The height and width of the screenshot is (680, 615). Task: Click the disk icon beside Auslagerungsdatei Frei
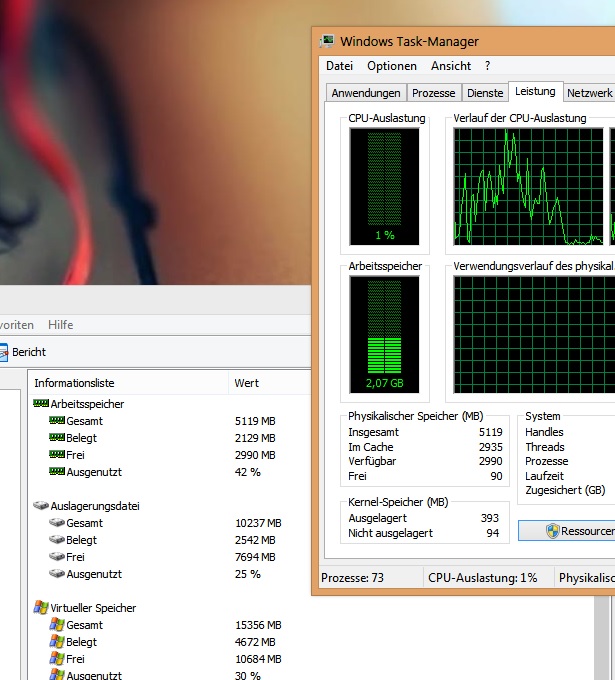coord(57,556)
